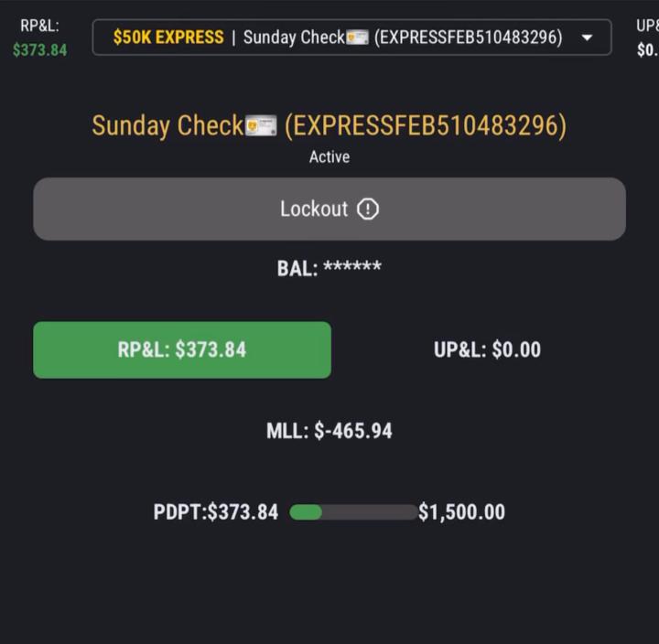Viewport: 659px width, 644px height.
Task: Click the card emoji icon in the account title
Action: [x=261, y=126]
